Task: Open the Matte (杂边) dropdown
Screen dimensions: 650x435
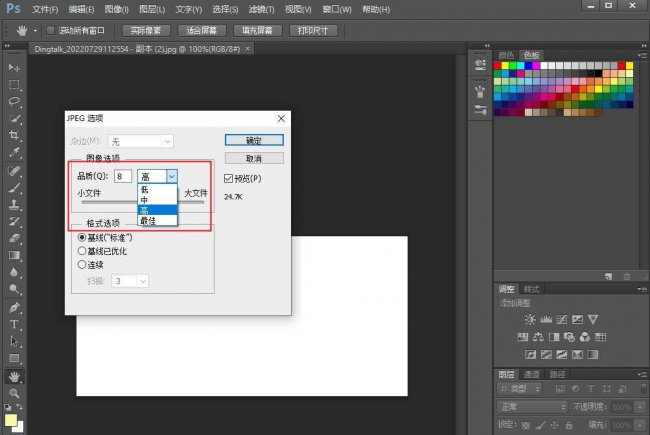Action: coord(141,141)
